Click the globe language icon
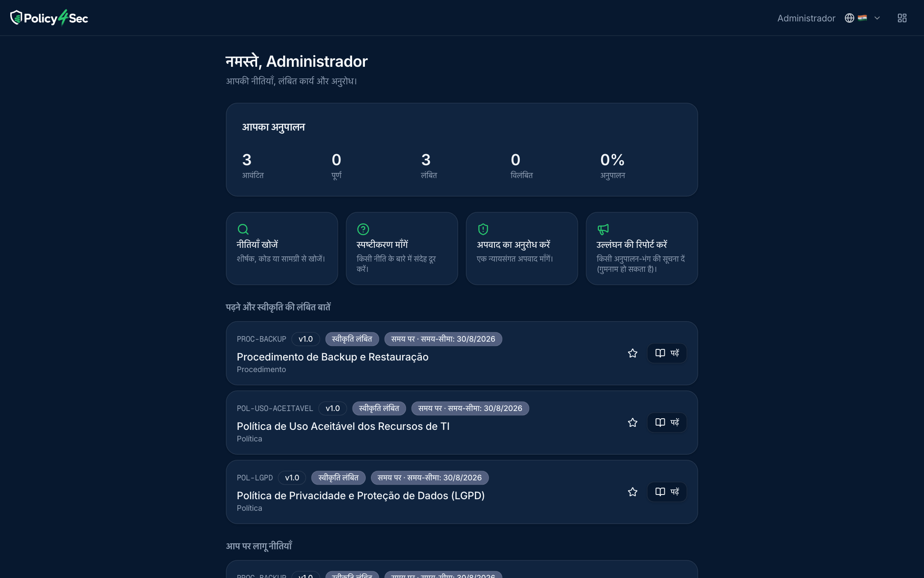Image resolution: width=924 pixels, height=578 pixels. (x=850, y=18)
